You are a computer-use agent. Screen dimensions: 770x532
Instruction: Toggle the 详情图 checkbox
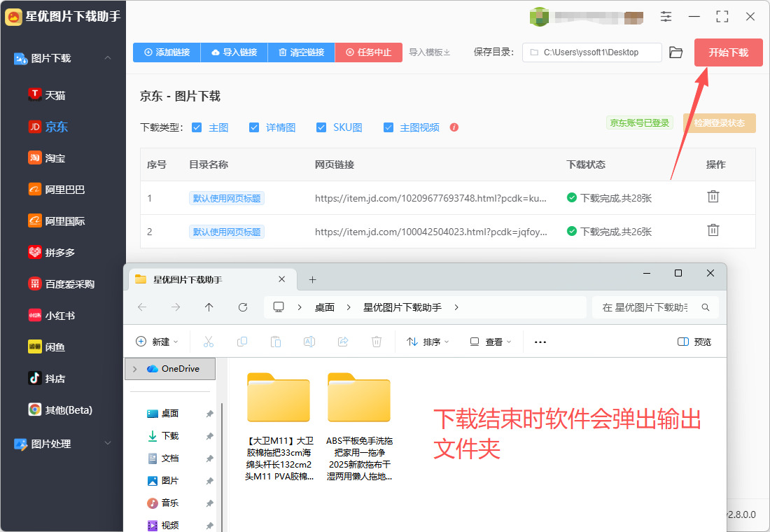254,127
